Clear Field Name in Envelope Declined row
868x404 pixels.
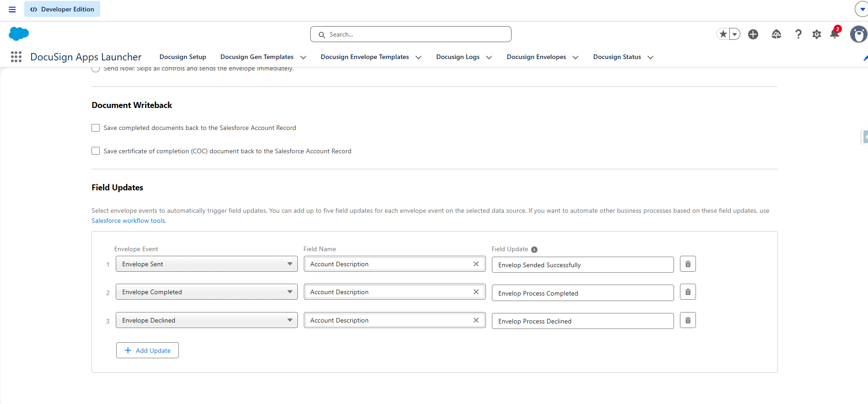[x=476, y=320]
